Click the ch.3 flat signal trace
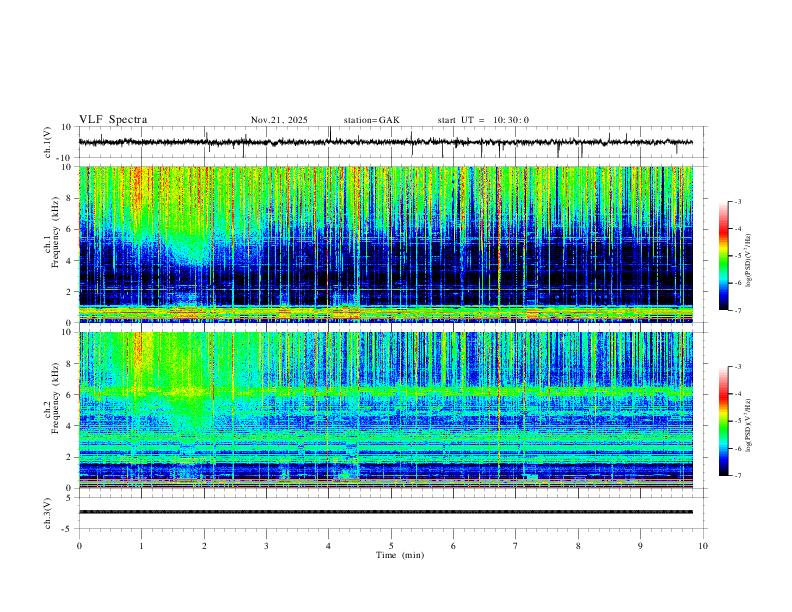This screenshot has width=792, height=612. 386,512
